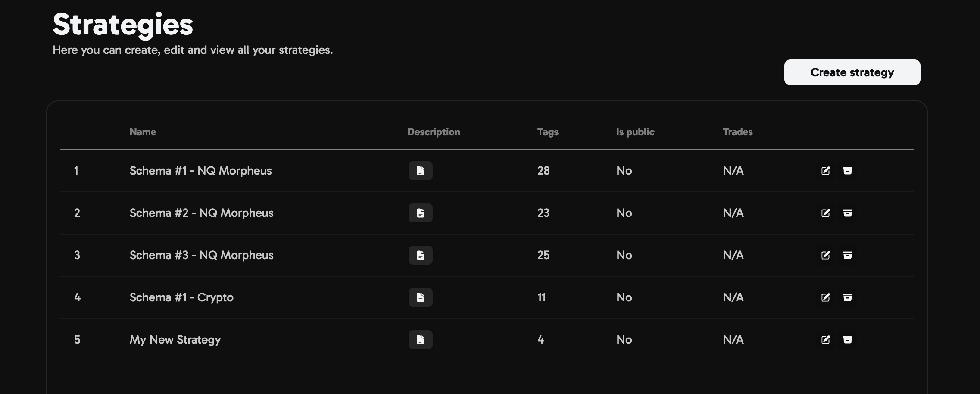Open Schema #1 - Crypto name
This screenshot has height=394, width=980.
[181, 297]
